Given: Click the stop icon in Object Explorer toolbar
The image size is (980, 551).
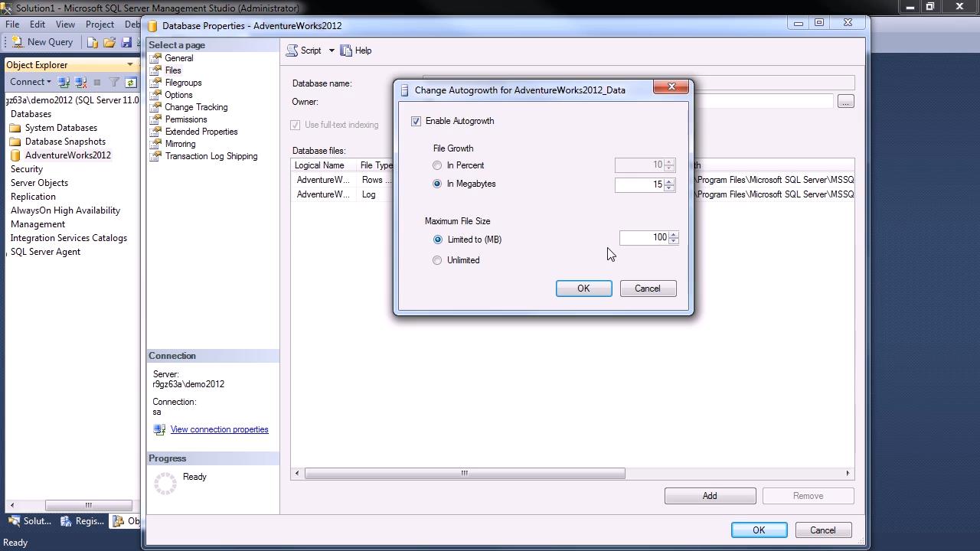Looking at the screenshot, I should pyautogui.click(x=97, y=82).
